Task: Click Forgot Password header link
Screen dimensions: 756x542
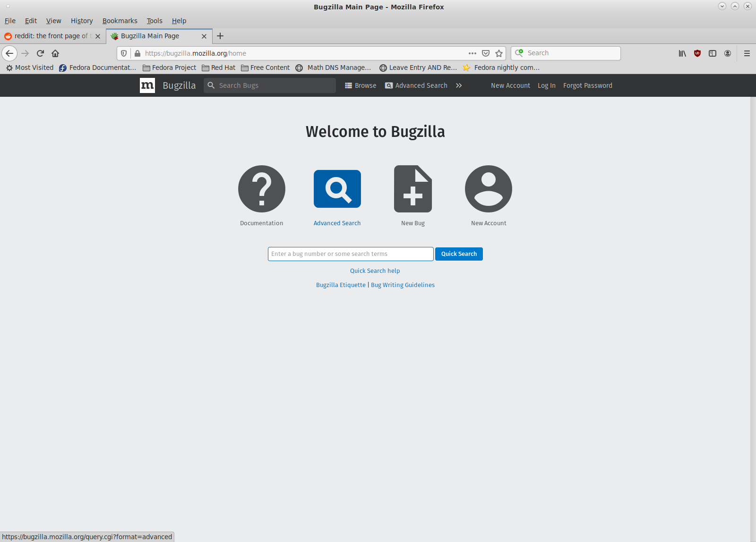Action: tap(588, 85)
